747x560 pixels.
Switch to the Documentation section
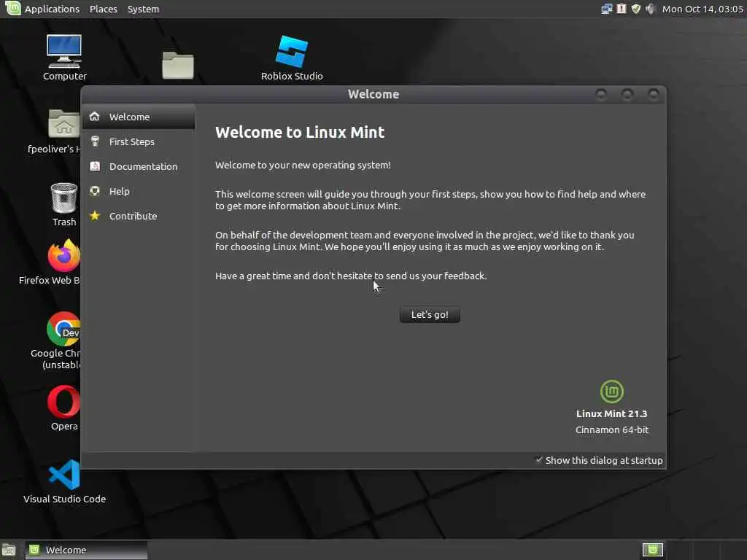coord(139,166)
